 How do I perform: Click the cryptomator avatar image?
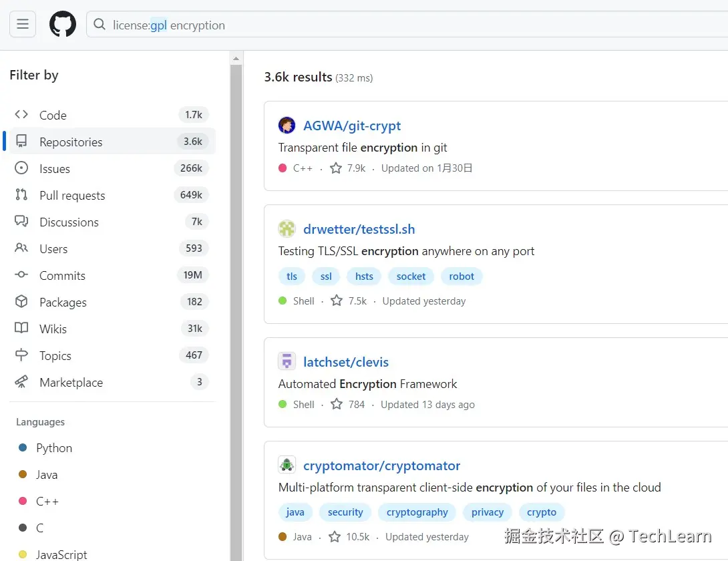coord(287,465)
